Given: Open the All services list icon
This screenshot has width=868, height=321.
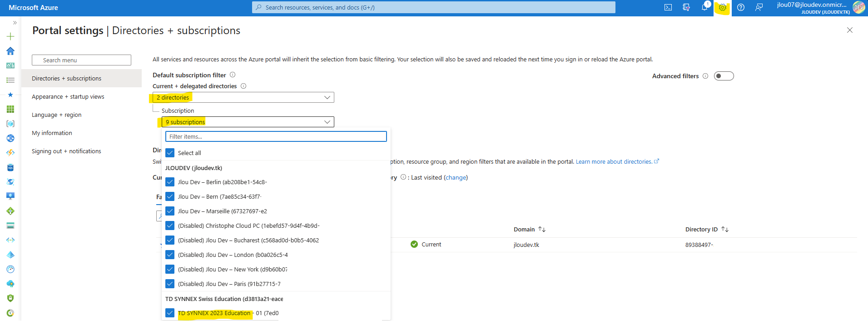Looking at the screenshot, I should point(10,80).
